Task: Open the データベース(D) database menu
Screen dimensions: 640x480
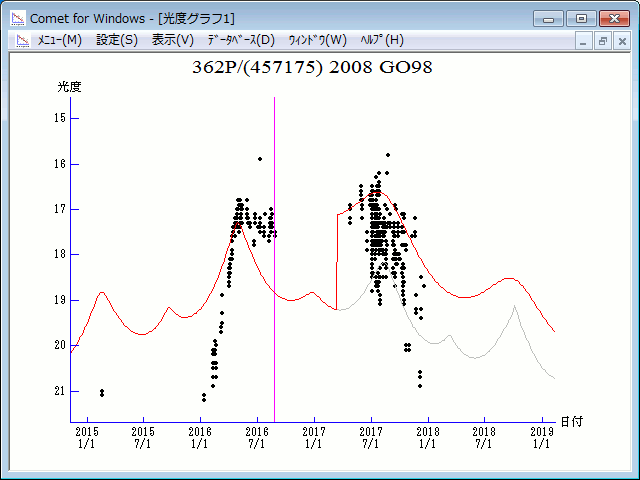Action: coord(240,40)
